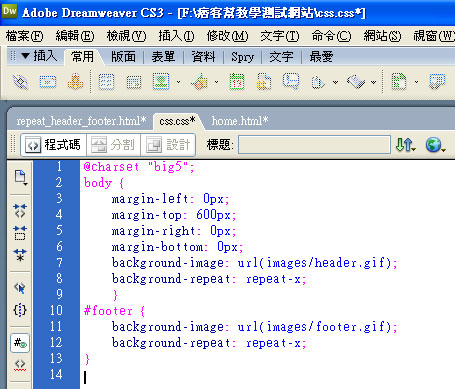This screenshot has height=389, width=455.
Task: Click the Images insert icon
Action: click(x=161, y=81)
